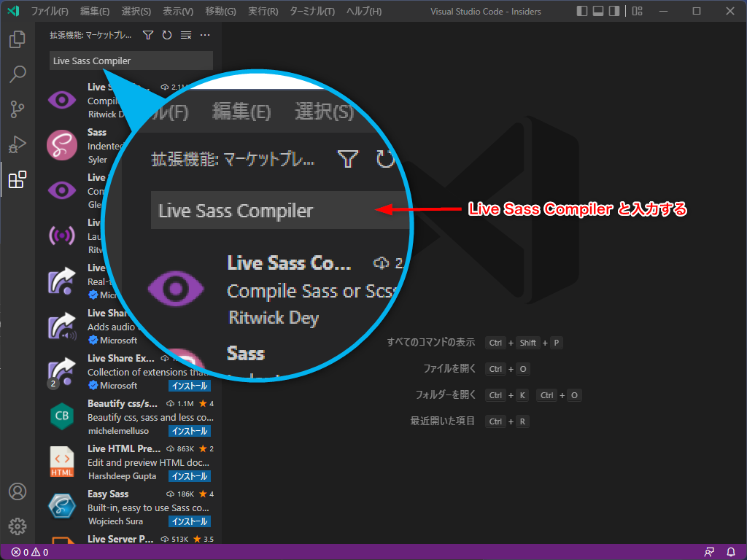Click Harshdeep Gupta publisher name
Image resolution: width=747 pixels, height=560 pixels.
coord(122,476)
